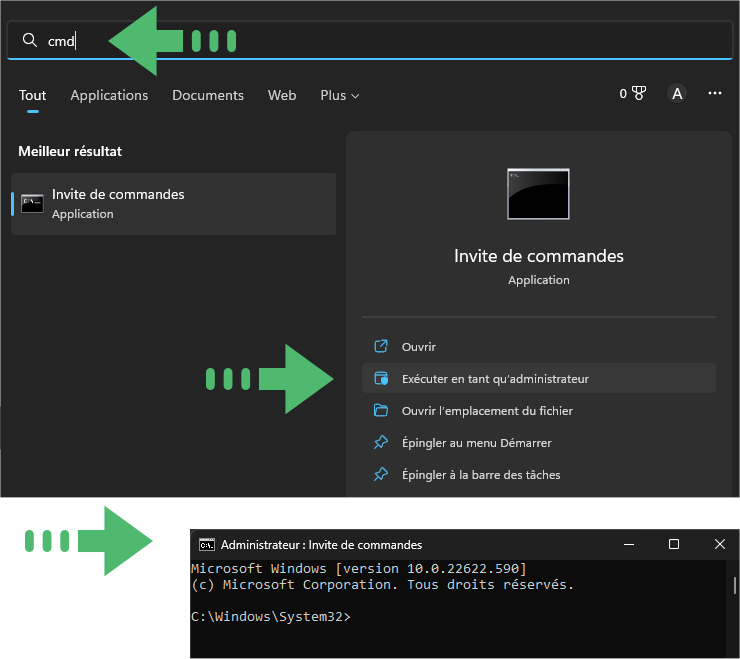Choose Ouvrir l'emplacement du fichier
This screenshot has height=659, width=740.
(x=538, y=411)
